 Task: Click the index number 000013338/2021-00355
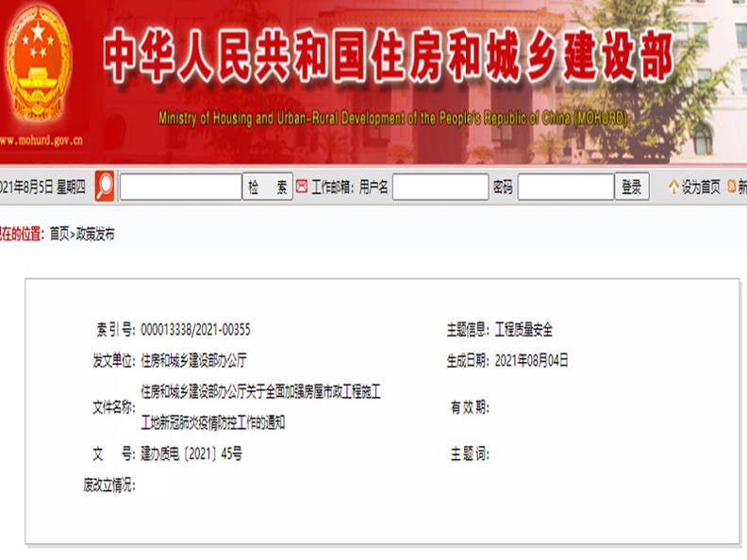pos(195,330)
